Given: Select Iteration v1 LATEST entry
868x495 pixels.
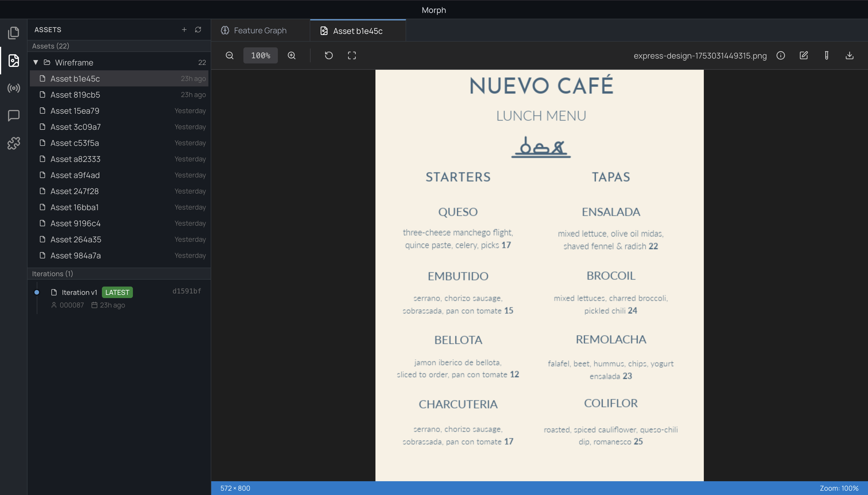Looking at the screenshot, I should [x=80, y=292].
